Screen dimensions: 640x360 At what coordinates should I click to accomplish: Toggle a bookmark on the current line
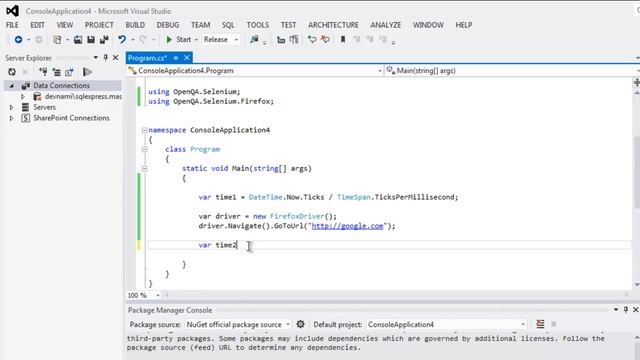(343, 40)
